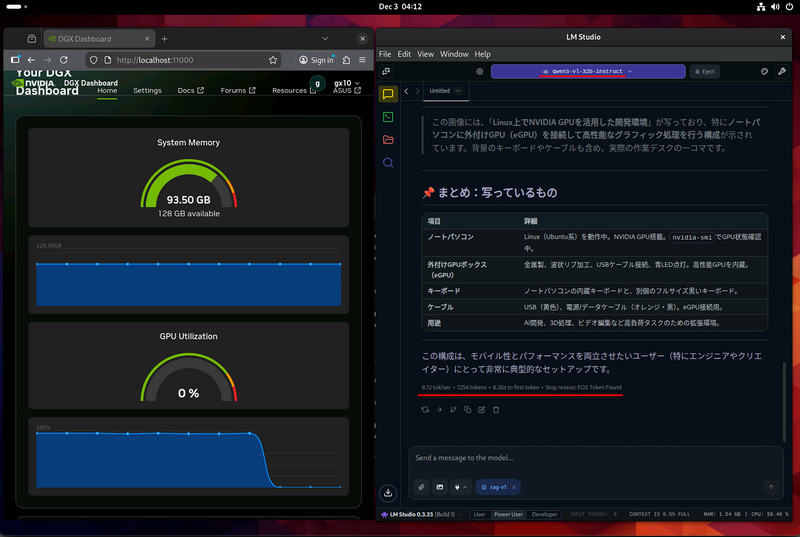Open the Firefox hamburger application menu

[x=362, y=60]
